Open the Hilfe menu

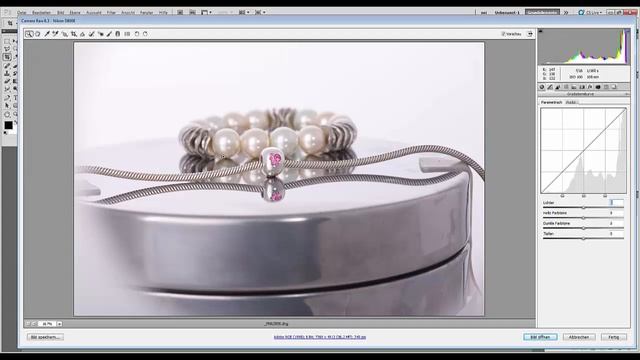[x=163, y=13]
